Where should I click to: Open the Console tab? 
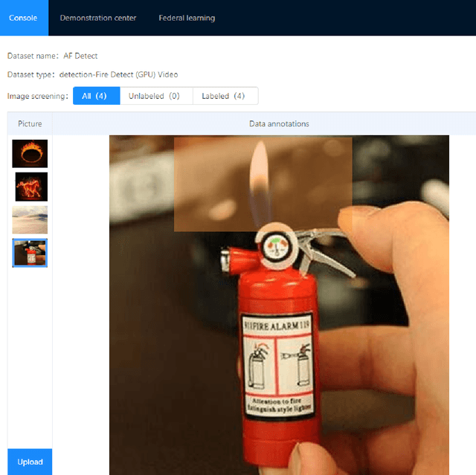(24, 18)
